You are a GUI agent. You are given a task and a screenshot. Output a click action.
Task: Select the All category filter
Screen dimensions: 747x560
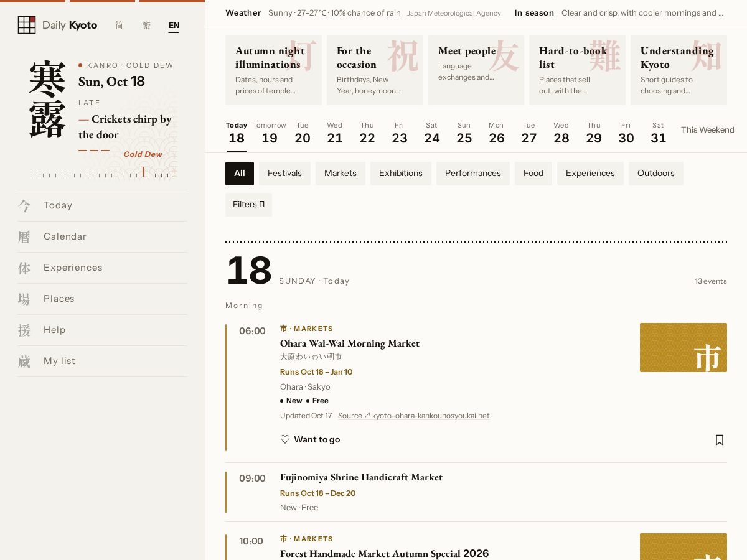[240, 174]
